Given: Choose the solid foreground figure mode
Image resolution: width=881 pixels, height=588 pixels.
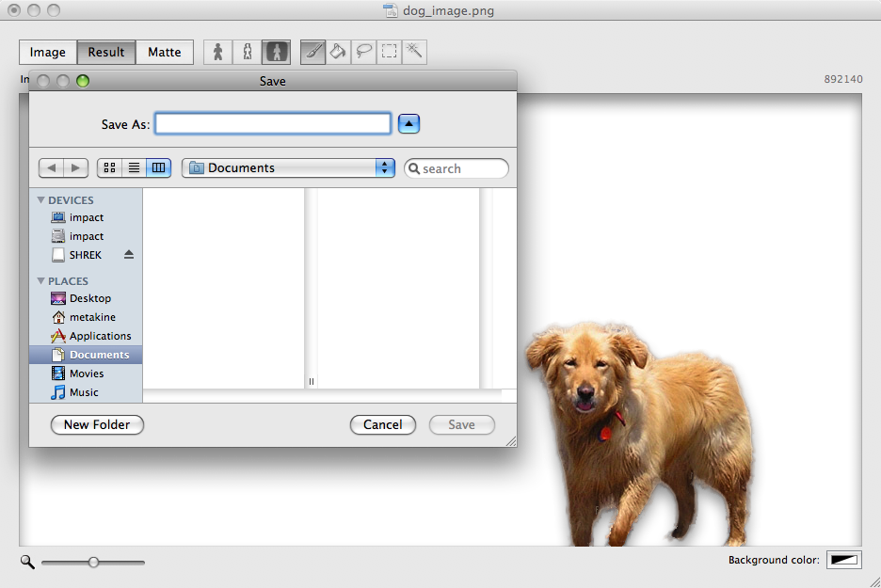Looking at the screenshot, I should pyautogui.click(x=217, y=52).
